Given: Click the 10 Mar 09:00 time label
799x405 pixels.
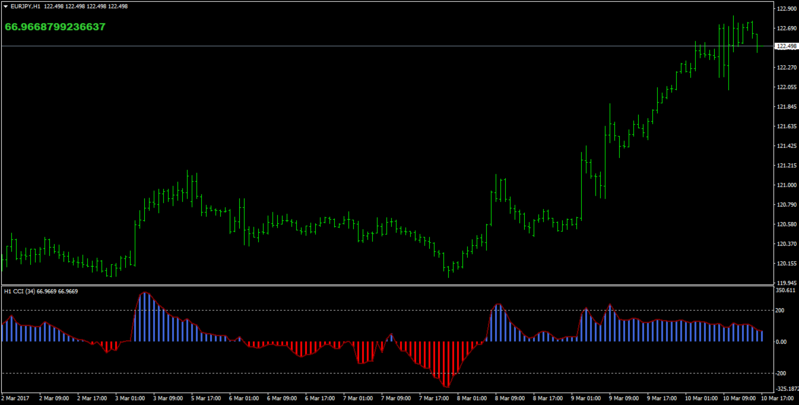Looking at the screenshot, I should click(739, 398).
